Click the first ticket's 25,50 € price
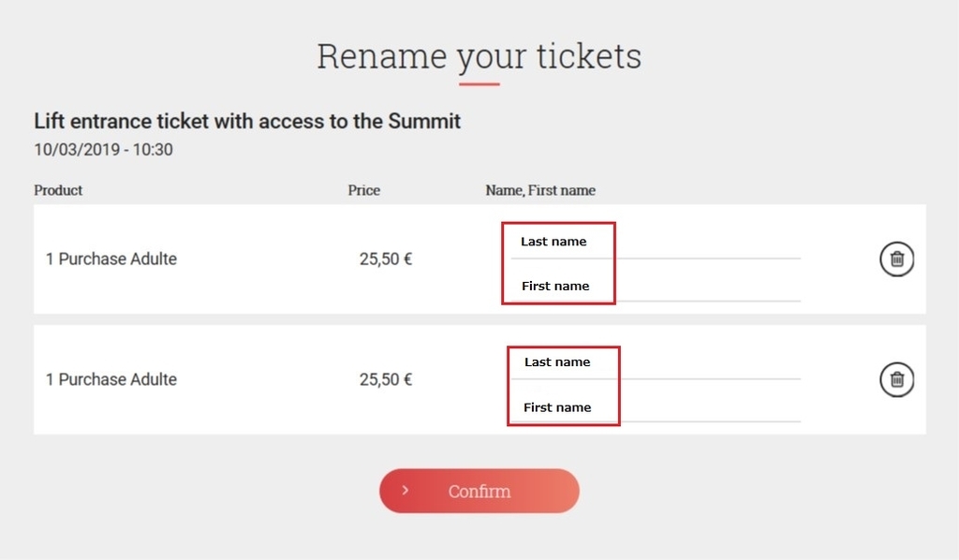 pyautogui.click(x=386, y=259)
